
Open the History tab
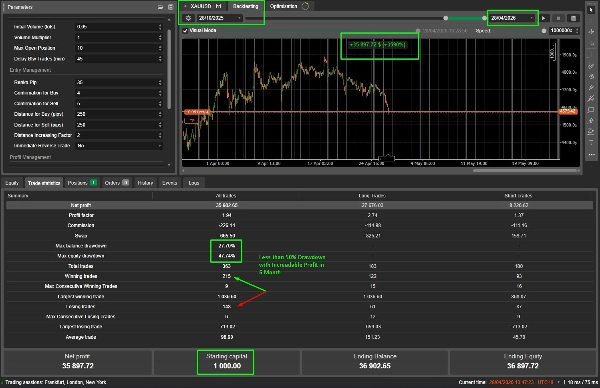click(145, 183)
